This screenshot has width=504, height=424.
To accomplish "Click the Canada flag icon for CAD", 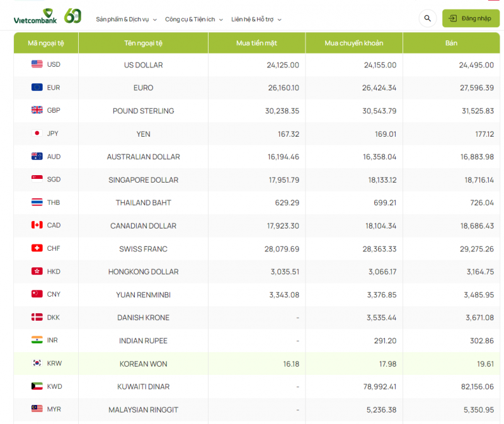I will click(x=37, y=225).
